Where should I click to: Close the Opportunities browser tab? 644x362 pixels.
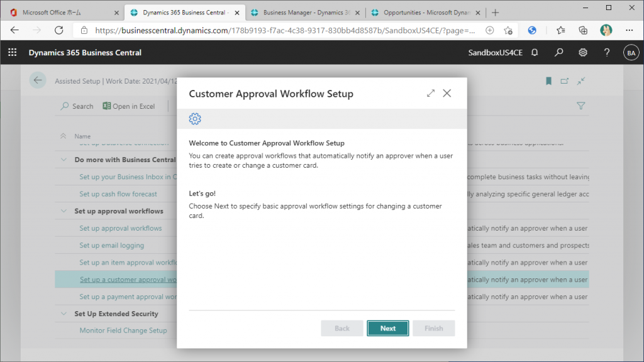(x=478, y=13)
